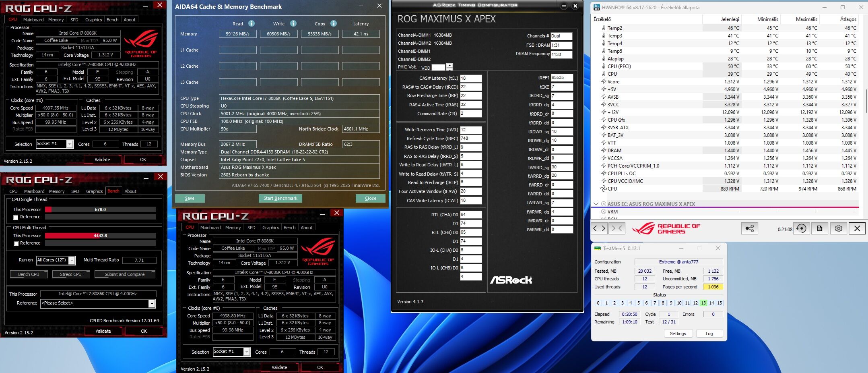The image size is (868, 373).
Task: Click the Vcore voltage bolt icon
Action: pos(604,81)
